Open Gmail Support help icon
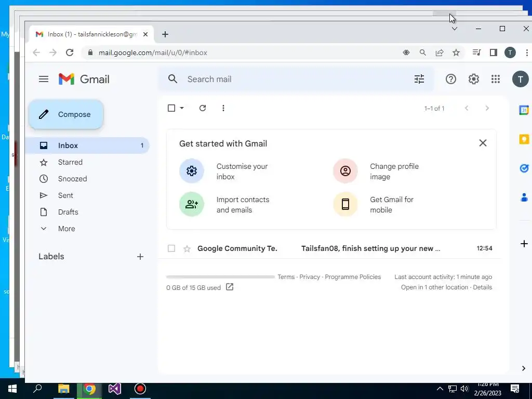This screenshot has height=399, width=532. click(450, 79)
